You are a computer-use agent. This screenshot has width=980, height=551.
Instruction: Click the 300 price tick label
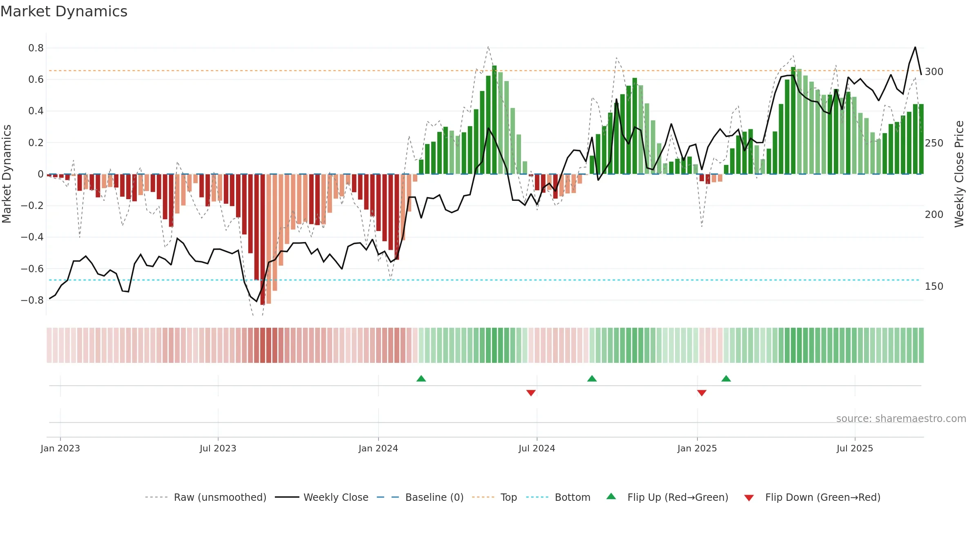pyautogui.click(x=934, y=72)
